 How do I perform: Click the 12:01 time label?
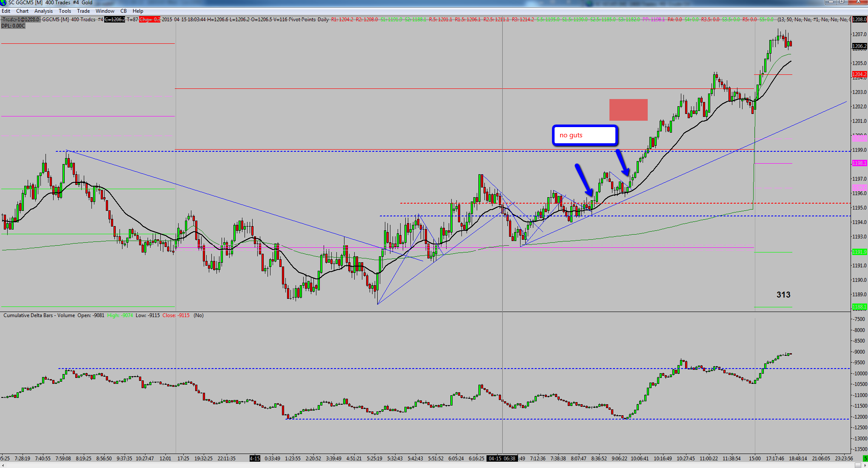point(165,459)
